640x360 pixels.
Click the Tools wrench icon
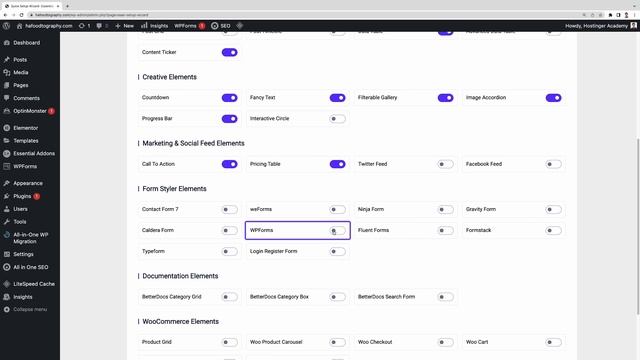pos(7,222)
